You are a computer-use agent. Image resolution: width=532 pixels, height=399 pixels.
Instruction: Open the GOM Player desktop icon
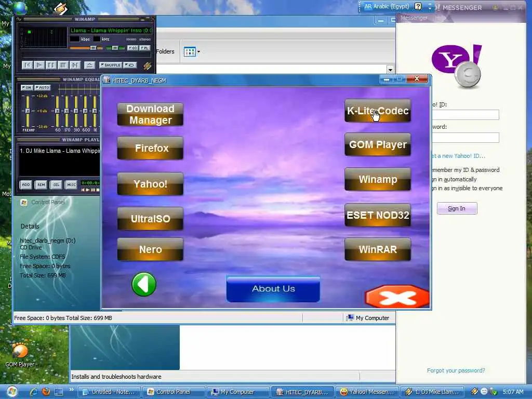(20, 355)
